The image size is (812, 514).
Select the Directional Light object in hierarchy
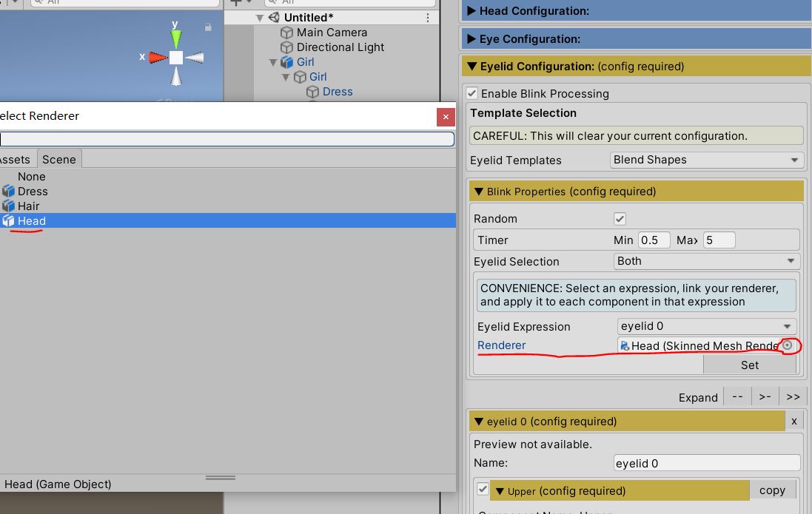[340, 47]
